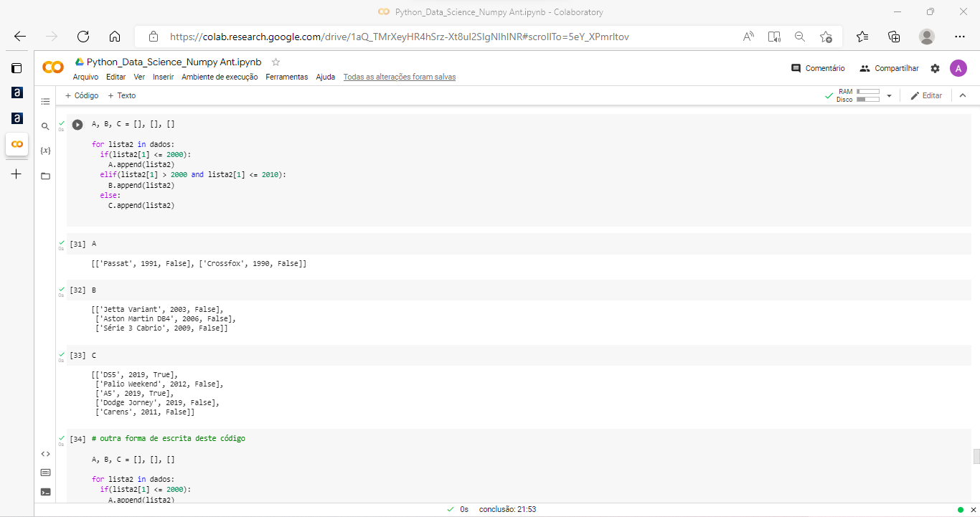Click the output line with 'Passat', 1991
This screenshot has height=517, width=980.
[199, 264]
